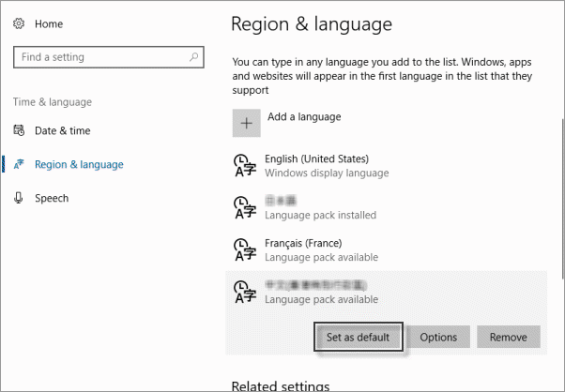Open the Home settings page
The image size is (565, 392).
[x=49, y=23]
